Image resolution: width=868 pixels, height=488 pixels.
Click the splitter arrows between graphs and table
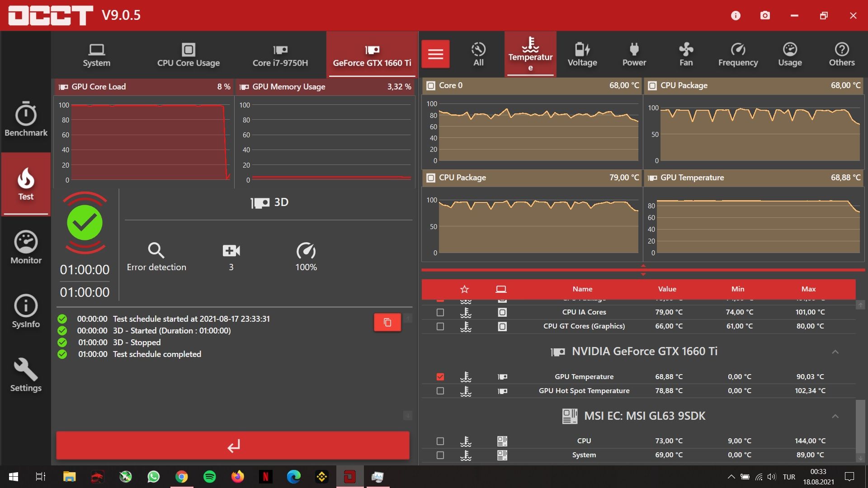coord(643,270)
